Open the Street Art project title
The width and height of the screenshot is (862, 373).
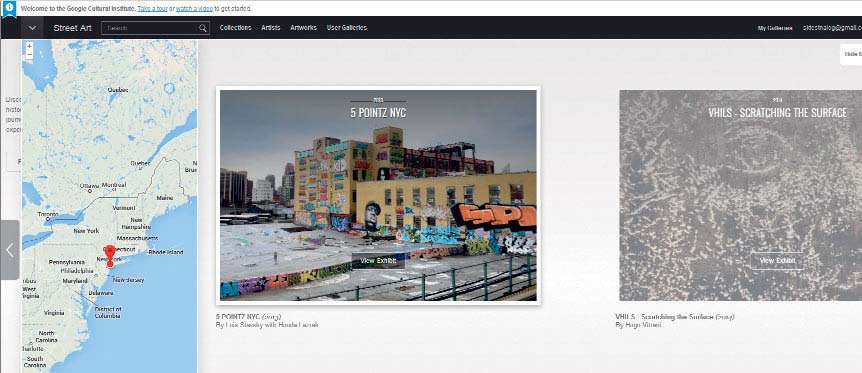(x=73, y=28)
